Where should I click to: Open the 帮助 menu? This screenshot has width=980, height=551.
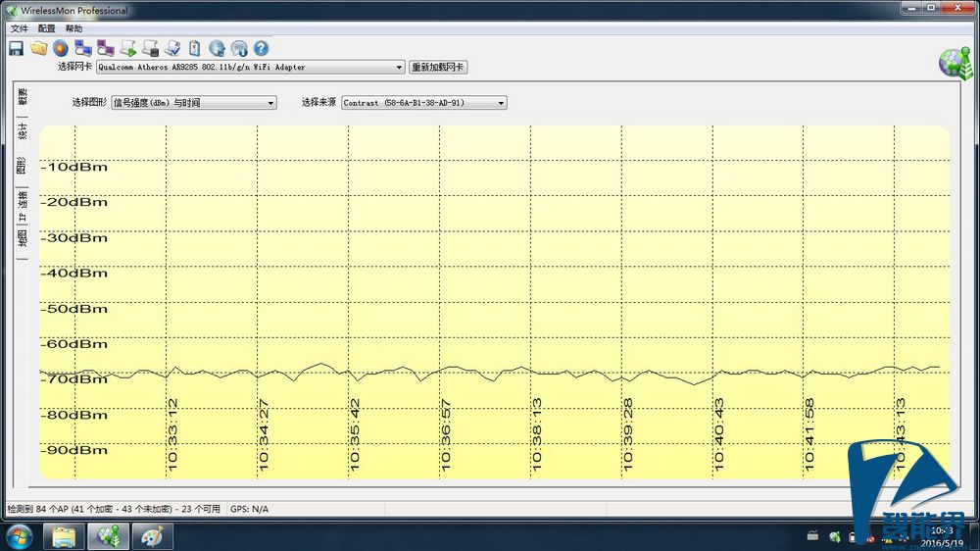(x=73, y=28)
